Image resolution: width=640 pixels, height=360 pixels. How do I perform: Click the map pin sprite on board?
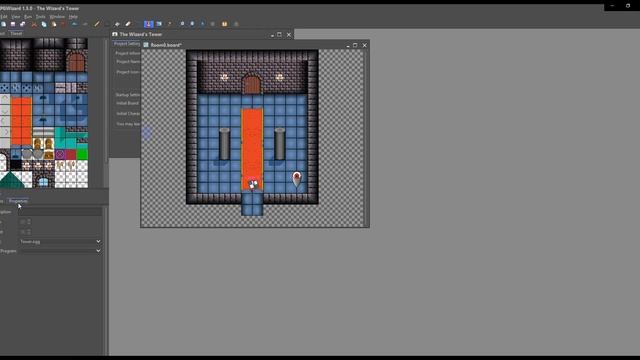(x=297, y=179)
